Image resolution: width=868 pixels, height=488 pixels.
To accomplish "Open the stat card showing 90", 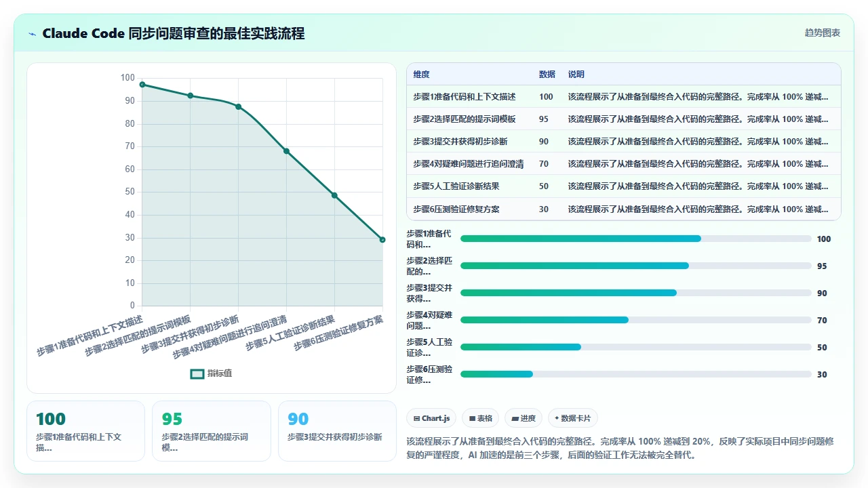I will 337,431.
